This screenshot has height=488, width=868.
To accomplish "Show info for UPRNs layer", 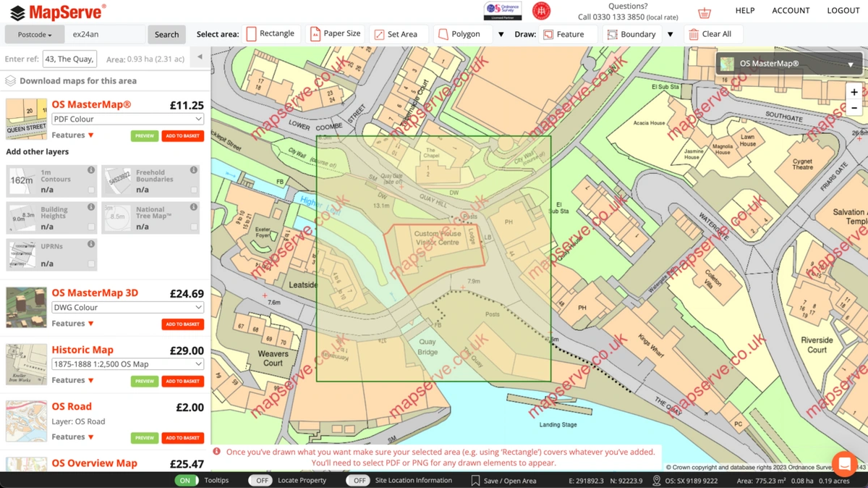I will click(x=91, y=245).
